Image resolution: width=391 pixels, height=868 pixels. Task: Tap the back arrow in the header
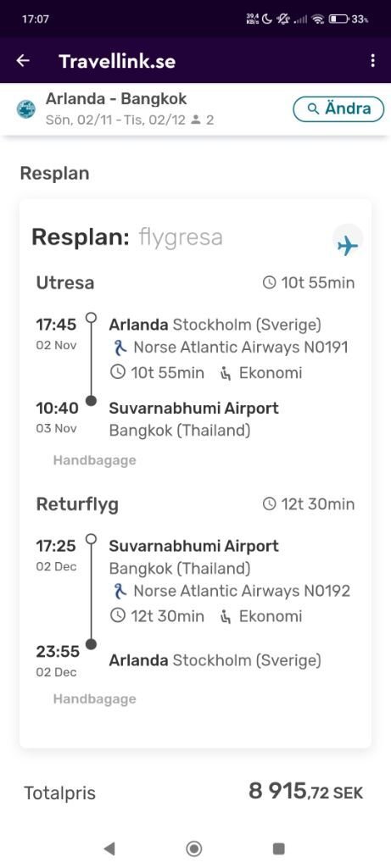[x=23, y=60]
